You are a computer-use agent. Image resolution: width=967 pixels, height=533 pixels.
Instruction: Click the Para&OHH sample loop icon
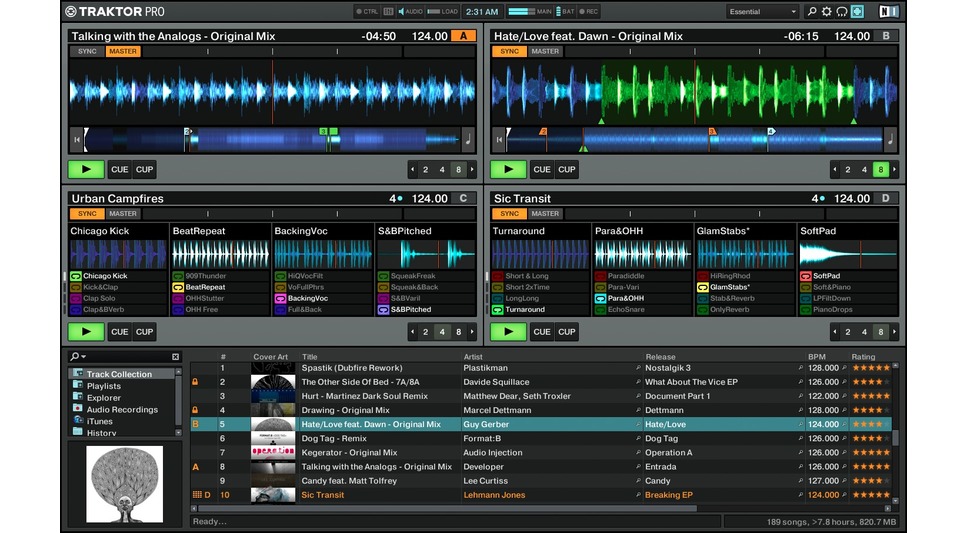[x=600, y=298]
